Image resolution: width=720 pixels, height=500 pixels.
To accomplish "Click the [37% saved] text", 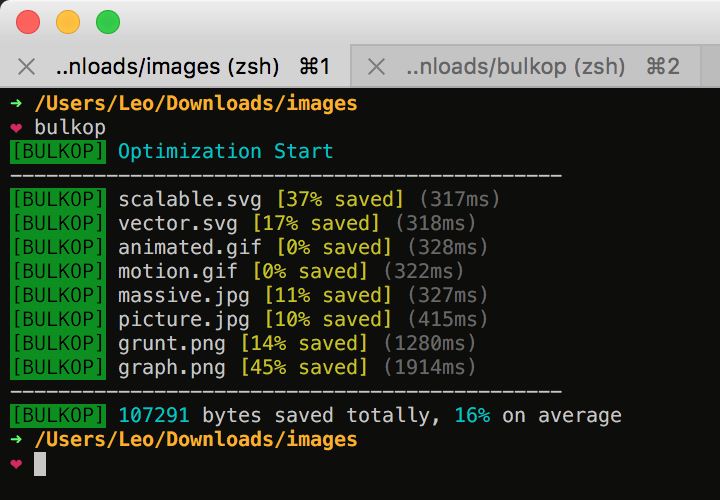I will [340, 200].
